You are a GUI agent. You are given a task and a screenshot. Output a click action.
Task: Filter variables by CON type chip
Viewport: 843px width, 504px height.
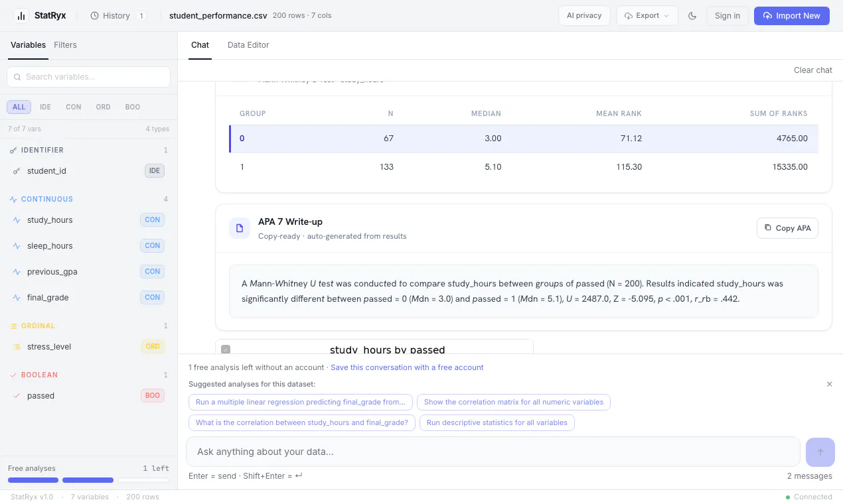pos(74,107)
